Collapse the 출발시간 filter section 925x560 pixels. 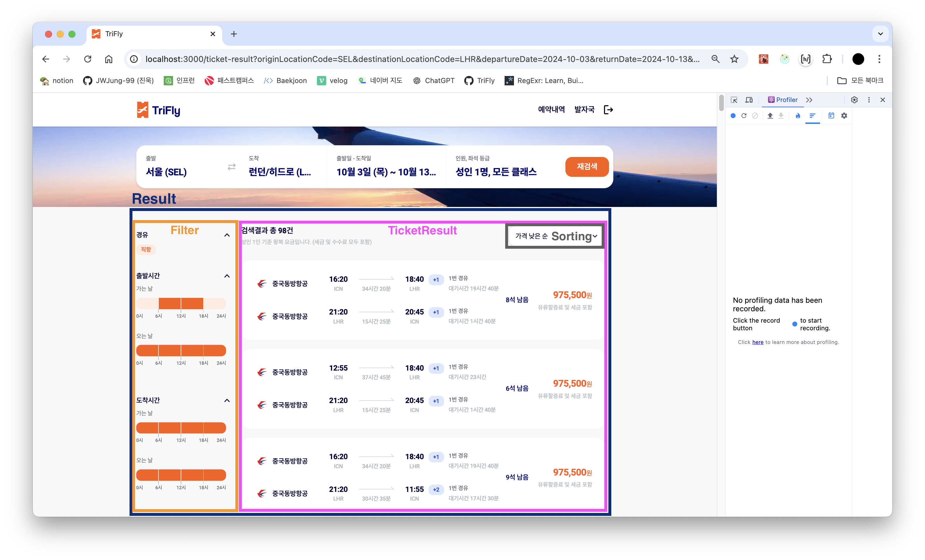[x=227, y=276]
